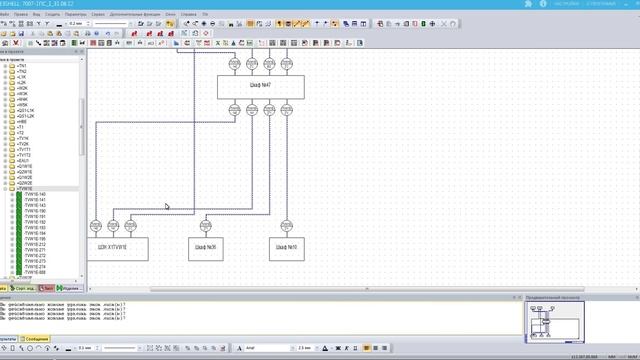Screen dimensions: 640x360
Task: Open the Дополнительные функции menu
Action: coord(135,14)
